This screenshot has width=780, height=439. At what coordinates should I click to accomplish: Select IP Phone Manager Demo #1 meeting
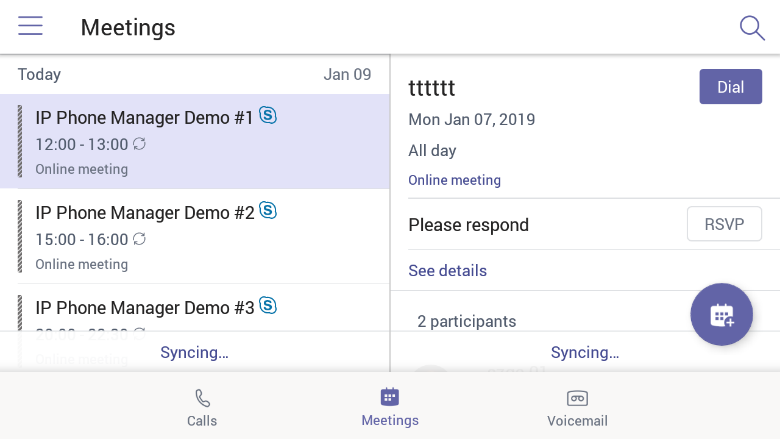(195, 141)
